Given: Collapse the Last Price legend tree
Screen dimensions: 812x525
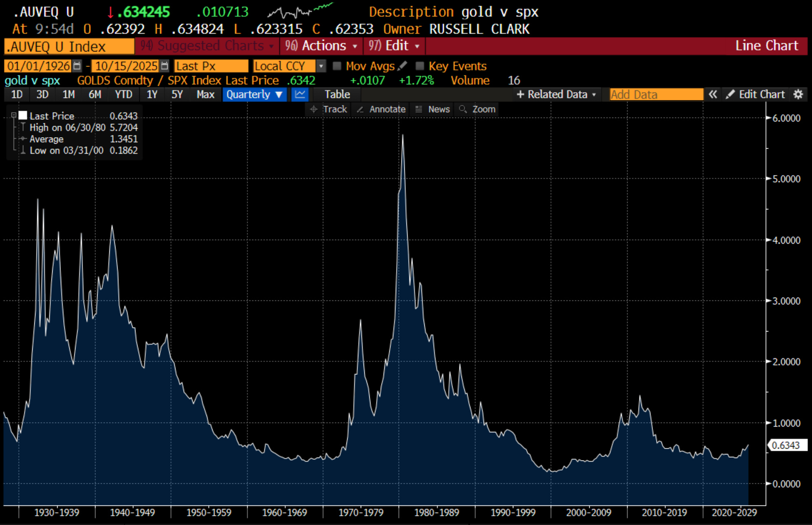Looking at the screenshot, I should (13, 116).
